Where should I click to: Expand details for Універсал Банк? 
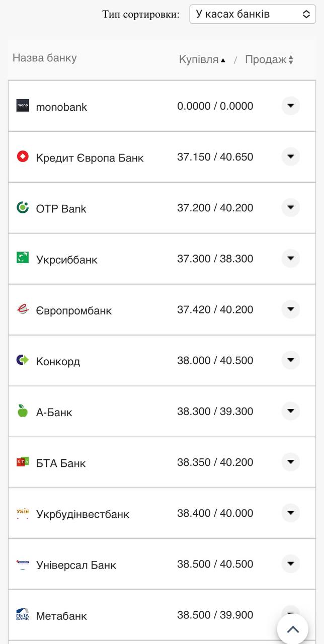click(290, 564)
